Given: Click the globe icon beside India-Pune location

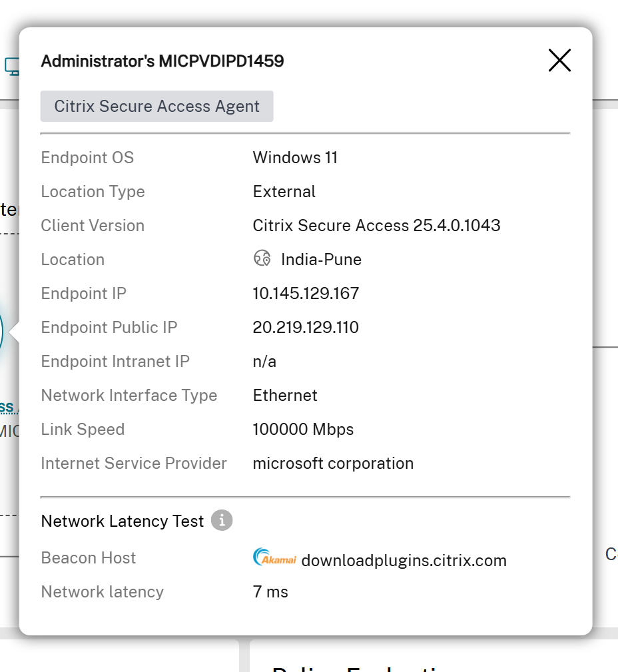Looking at the screenshot, I should [262, 259].
